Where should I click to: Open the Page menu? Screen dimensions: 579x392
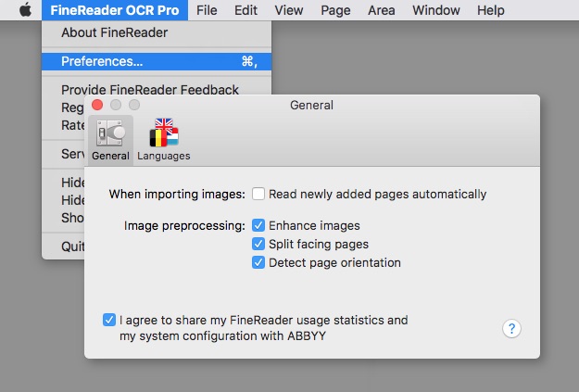(335, 10)
